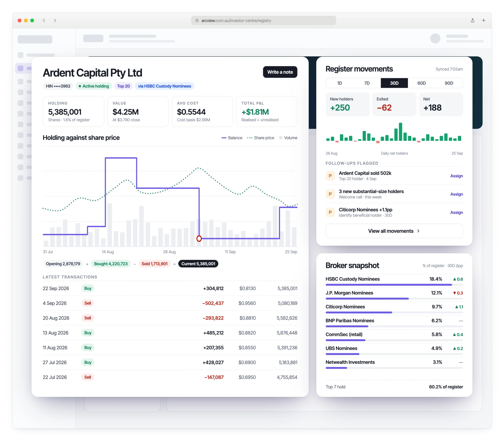The width and height of the screenshot is (504, 441).
Task: Toggle the Share price legend item
Action: 261,138
